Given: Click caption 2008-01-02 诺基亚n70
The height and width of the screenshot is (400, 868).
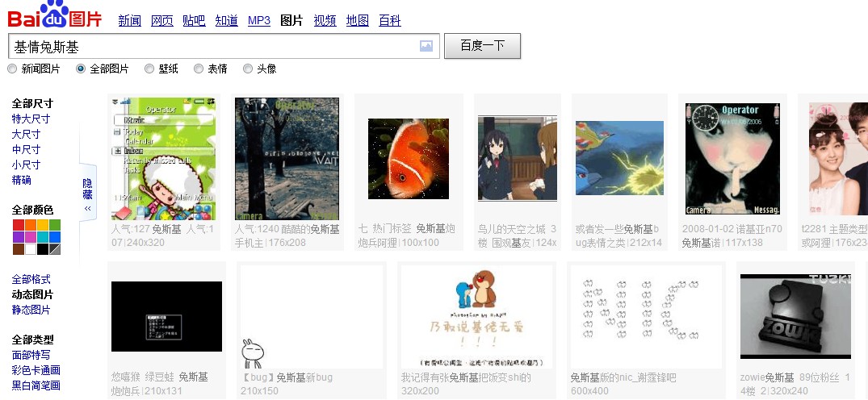Looking at the screenshot, I should pos(732,229).
